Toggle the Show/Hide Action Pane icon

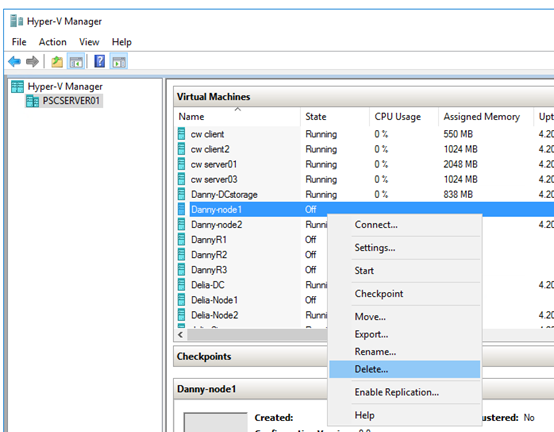(x=119, y=62)
